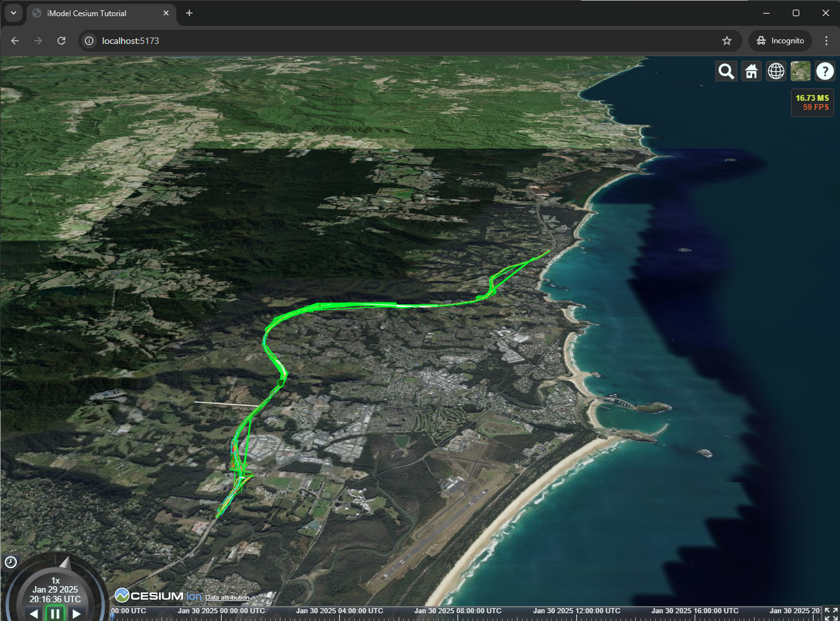Toggle the full screen button
This screenshot has height=621, width=840.
tap(831, 613)
